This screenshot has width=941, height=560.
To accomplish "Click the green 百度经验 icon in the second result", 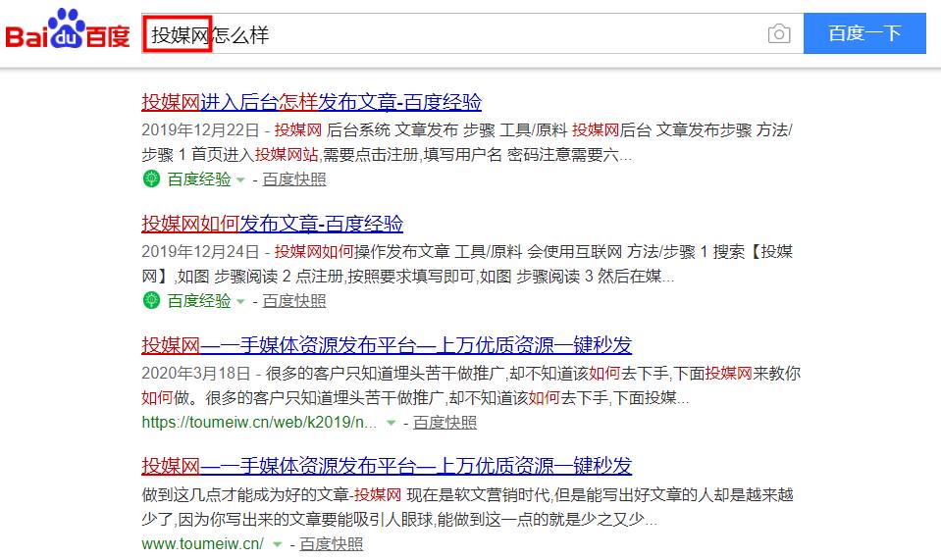I will point(151,300).
